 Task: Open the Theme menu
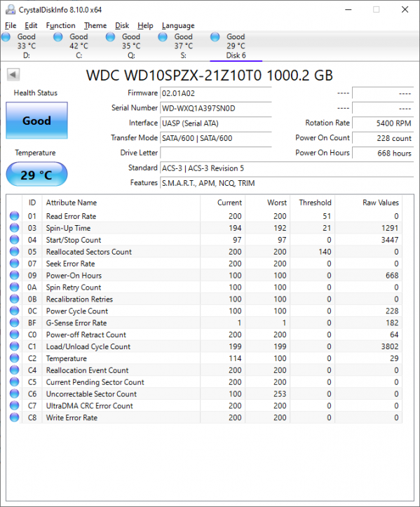pos(95,25)
